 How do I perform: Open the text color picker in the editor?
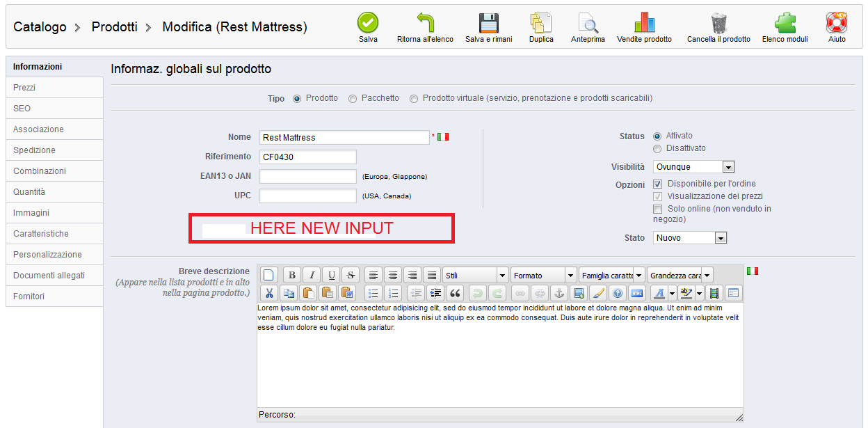point(660,293)
